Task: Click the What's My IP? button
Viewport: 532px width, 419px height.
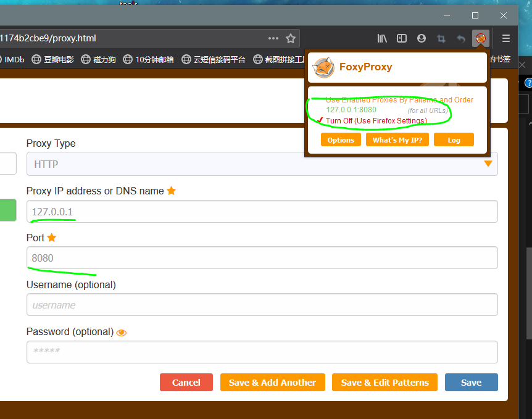Action: pos(397,140)
